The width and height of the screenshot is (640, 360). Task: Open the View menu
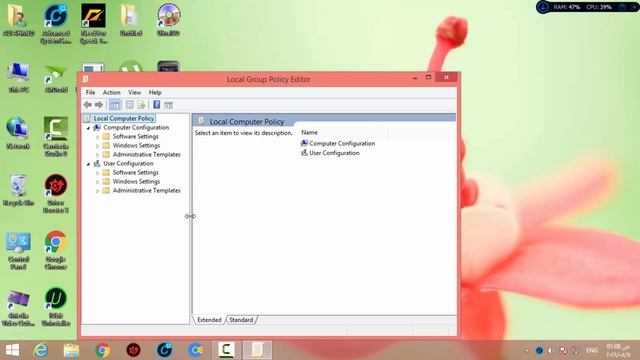coord(134,92)
